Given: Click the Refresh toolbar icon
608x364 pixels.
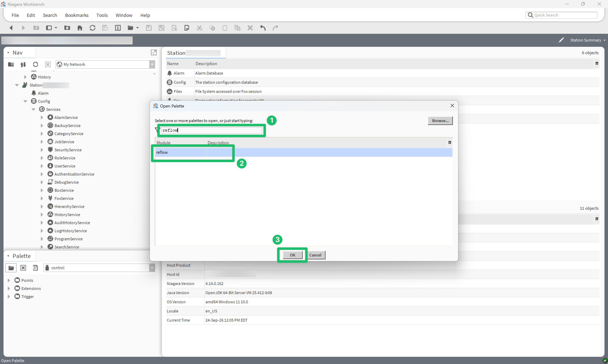Looking at the screenshot, I should coord(93,28).
